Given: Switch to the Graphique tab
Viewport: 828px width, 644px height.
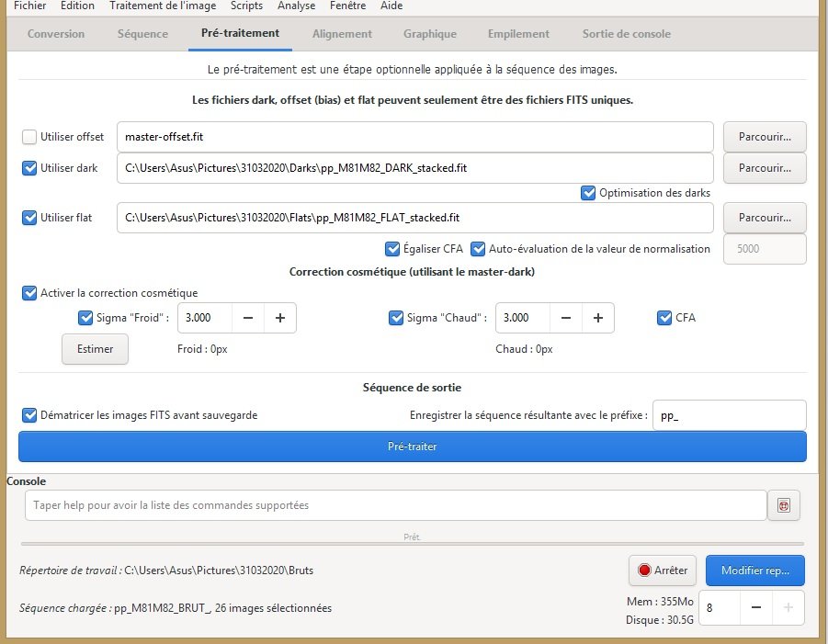Looking at the screenshot, I should (x=430, y=34).
